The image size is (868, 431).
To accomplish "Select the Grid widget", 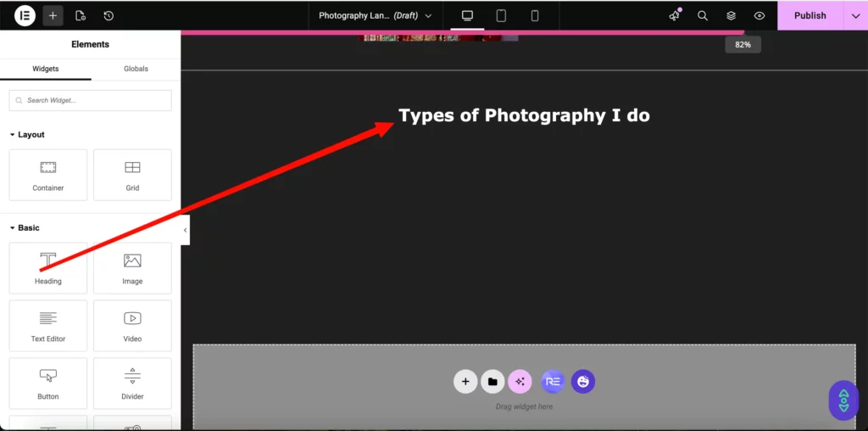I will click(x=132, y=175).
